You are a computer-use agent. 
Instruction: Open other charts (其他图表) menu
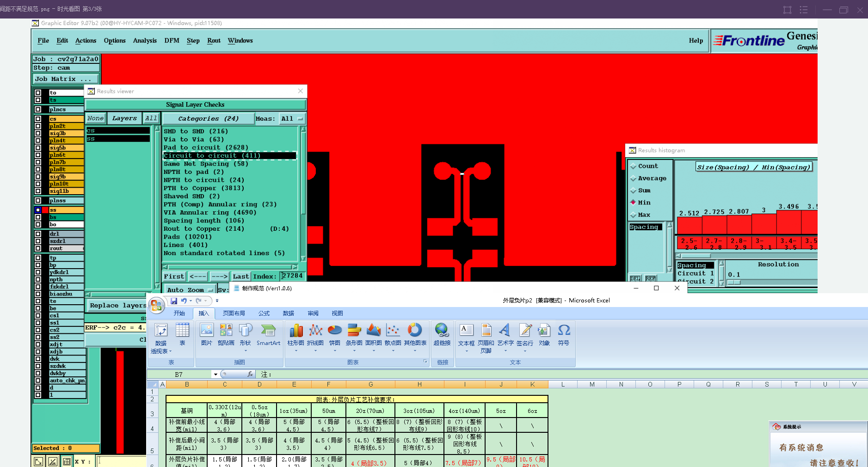pyautogui.click(x=415, y=337)
